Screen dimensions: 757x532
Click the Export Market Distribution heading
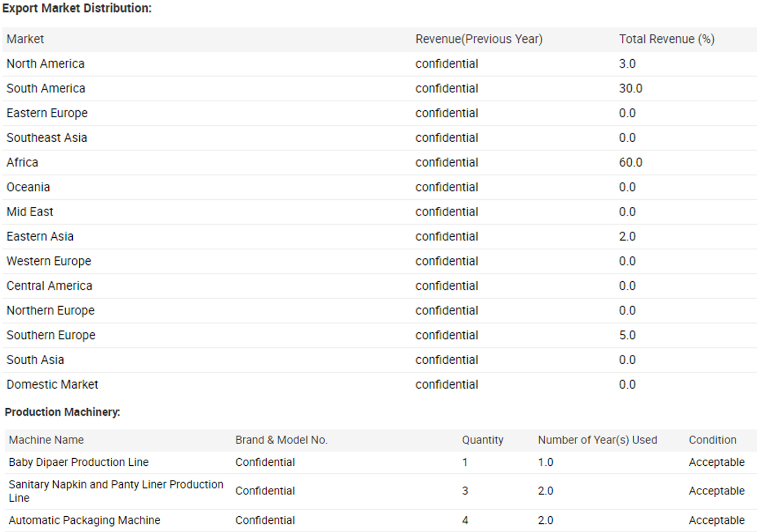[77, 8]
